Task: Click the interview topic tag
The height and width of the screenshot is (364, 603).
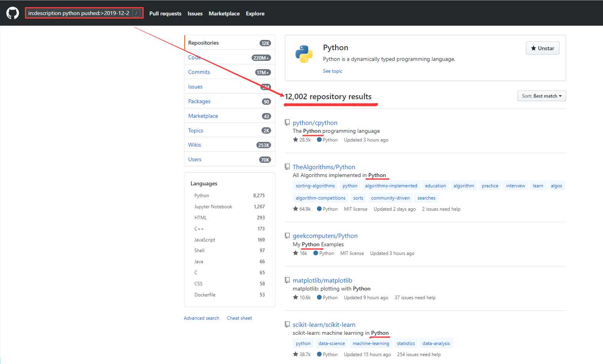Action: (516, 186)
